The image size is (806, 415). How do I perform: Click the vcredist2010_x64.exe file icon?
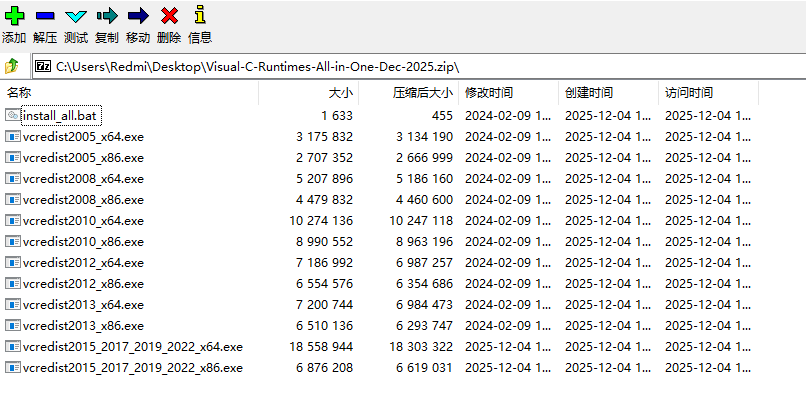coord(13,221)
